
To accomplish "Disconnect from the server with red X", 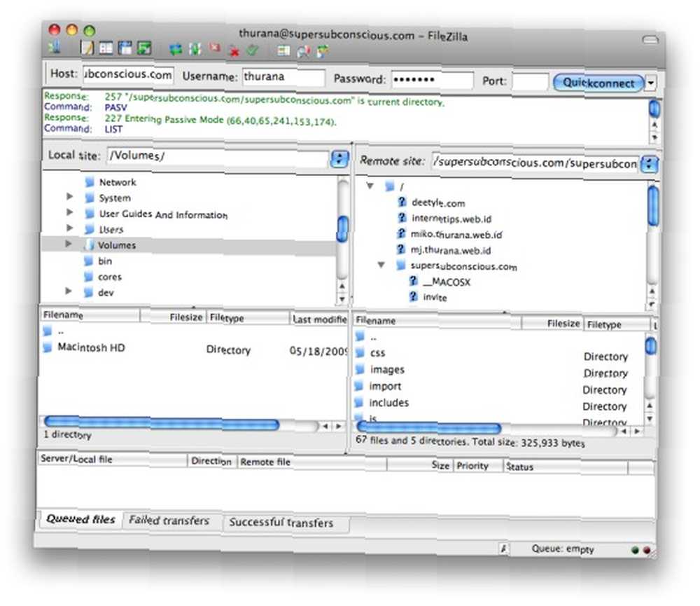I will pyautogui.click(x=234, y=51).
